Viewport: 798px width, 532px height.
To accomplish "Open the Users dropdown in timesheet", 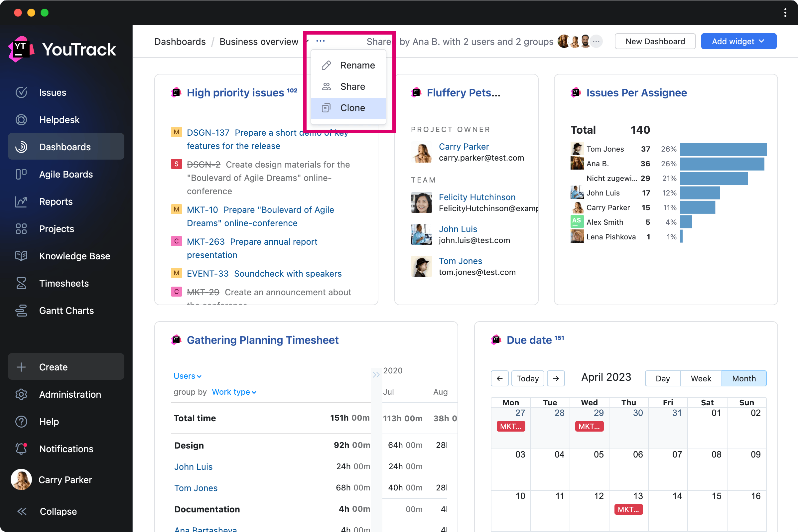I will click(x=187, y=376).
